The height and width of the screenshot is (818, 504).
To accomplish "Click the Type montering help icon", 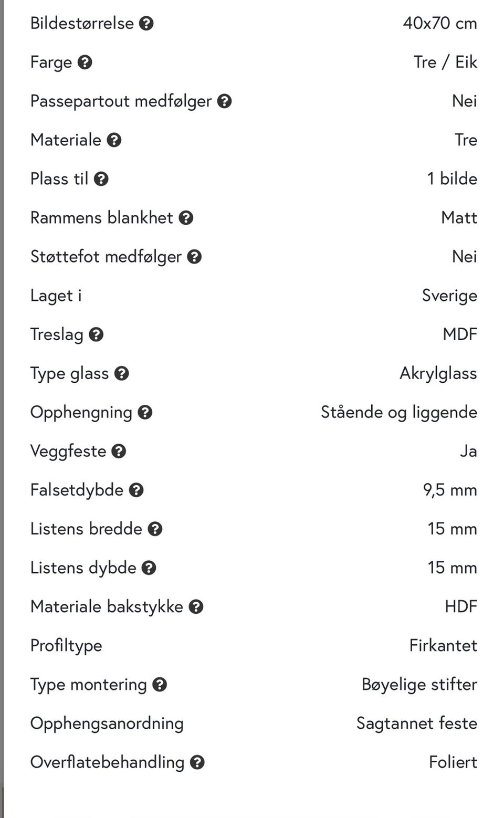I will point(160,684).
